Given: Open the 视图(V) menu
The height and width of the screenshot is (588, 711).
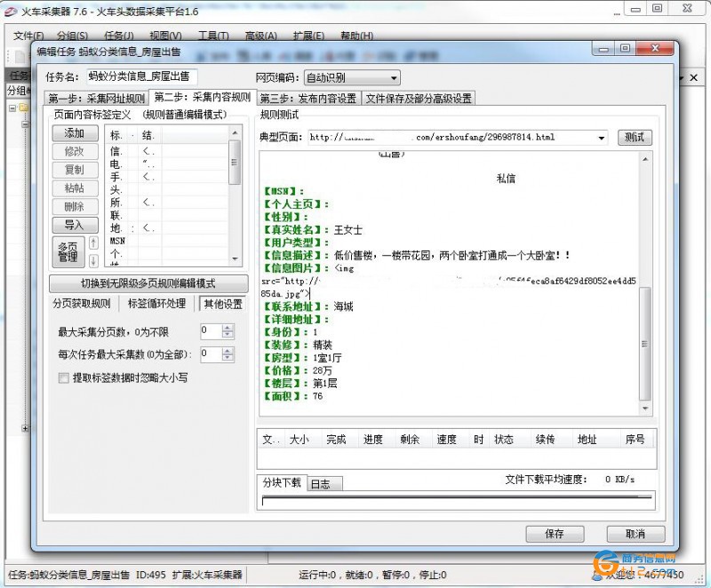Looking at the screenshot, I should (x=165, y=36).
